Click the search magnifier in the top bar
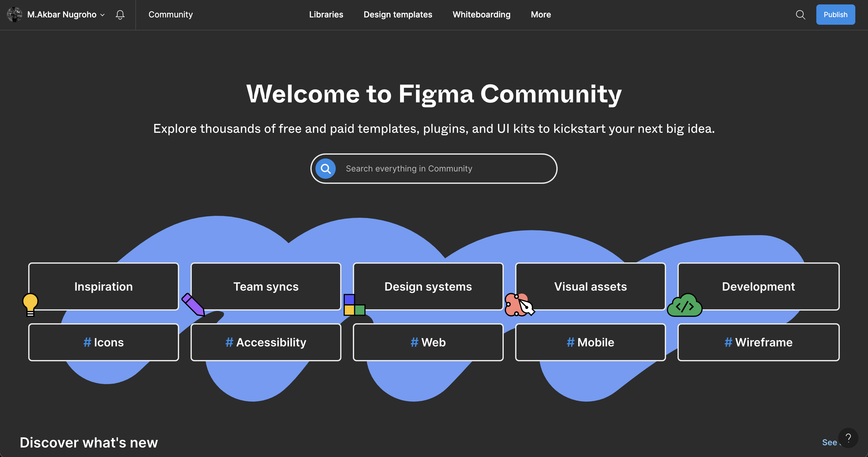868x457 pixels. 800,15
